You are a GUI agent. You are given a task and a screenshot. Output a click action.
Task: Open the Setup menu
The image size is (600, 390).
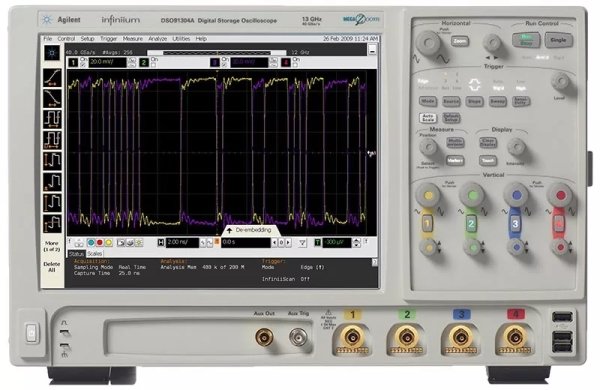87,39
